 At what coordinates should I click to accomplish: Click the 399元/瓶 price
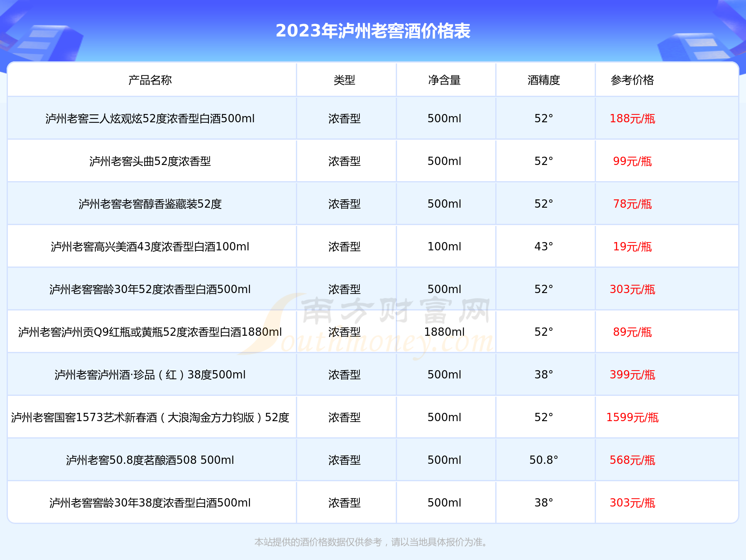[632, 375]
